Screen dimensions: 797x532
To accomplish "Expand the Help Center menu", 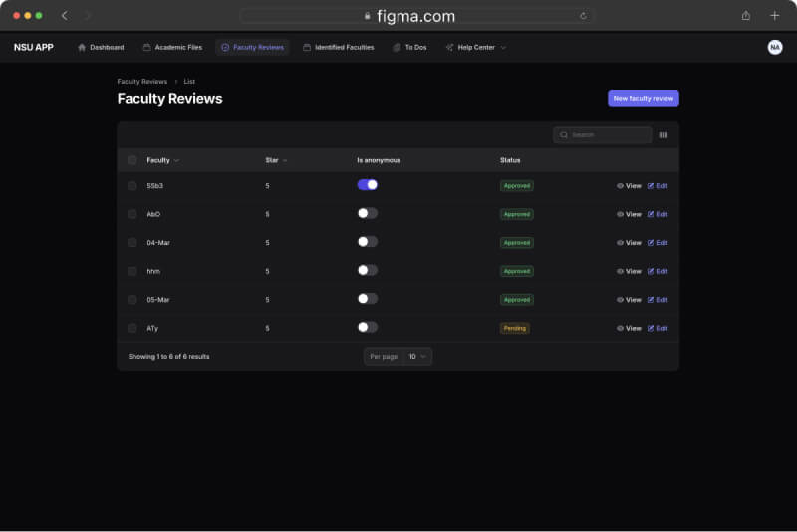I will coord(476,47).
